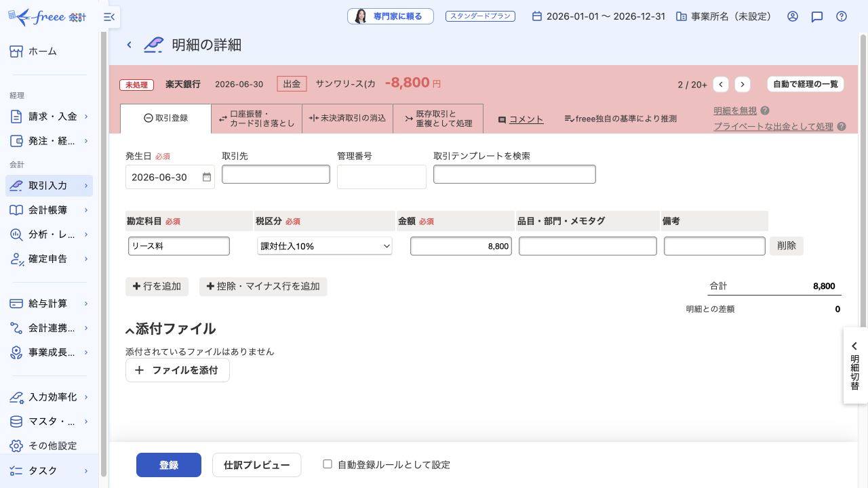Image resolution: width=868 pixels, height=488 pixels.
Task: Click the calendar icon in 発生日 field
Action: click(x=207, y=177)
